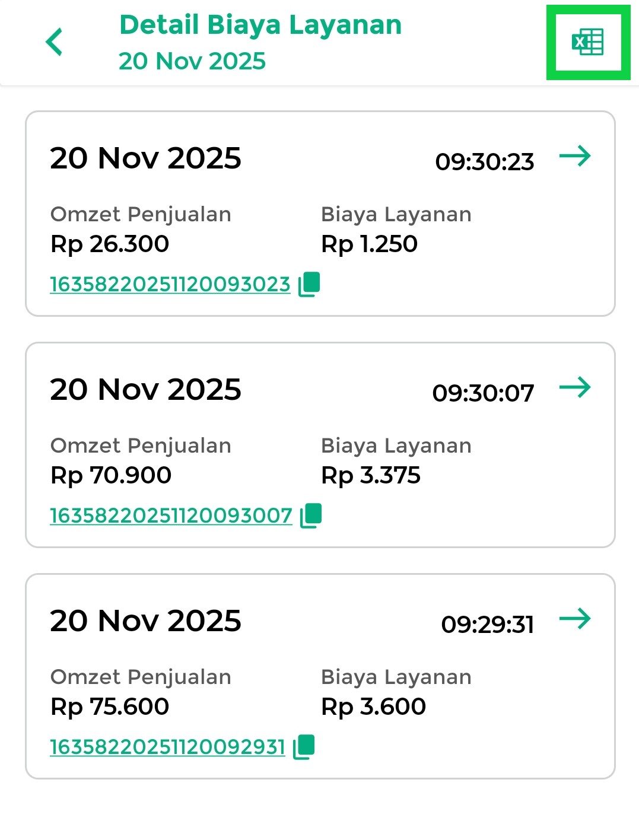
Task: Open link 1635822025112009​3023
Action: tap(170, 285)
